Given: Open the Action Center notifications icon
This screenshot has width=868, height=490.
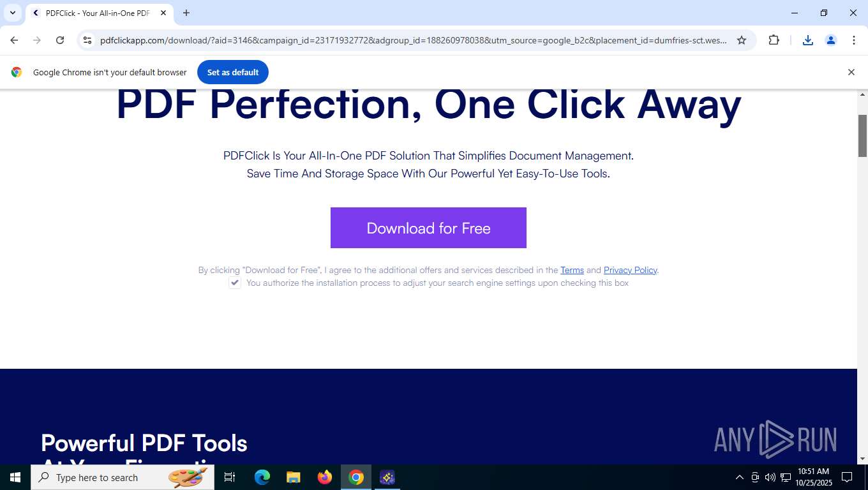Looking at the screenshot, I should 847,477.
